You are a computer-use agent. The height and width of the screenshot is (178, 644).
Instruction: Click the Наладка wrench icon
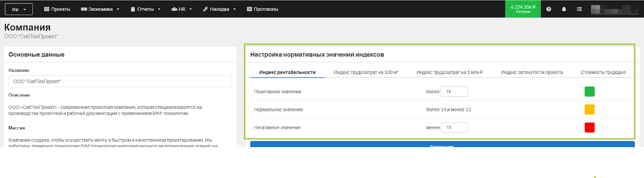[205, 9]
